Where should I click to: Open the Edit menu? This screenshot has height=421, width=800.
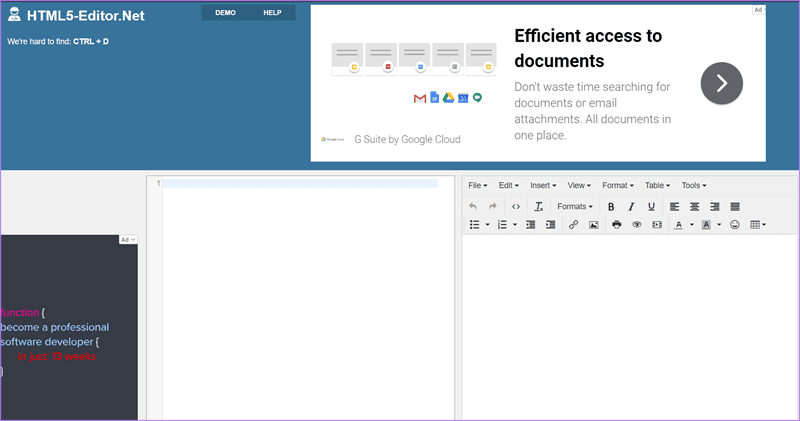pos(509,185)
